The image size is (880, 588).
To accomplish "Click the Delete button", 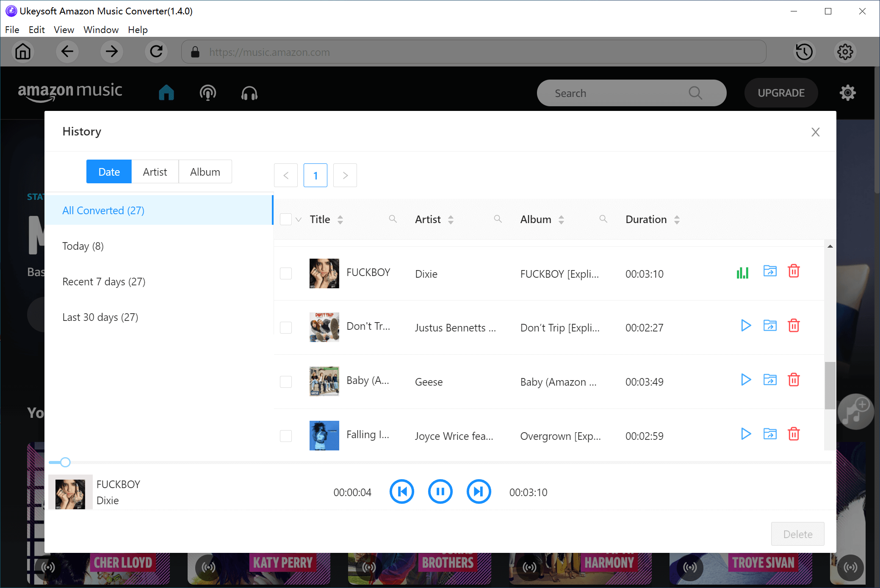I will 797,534.
